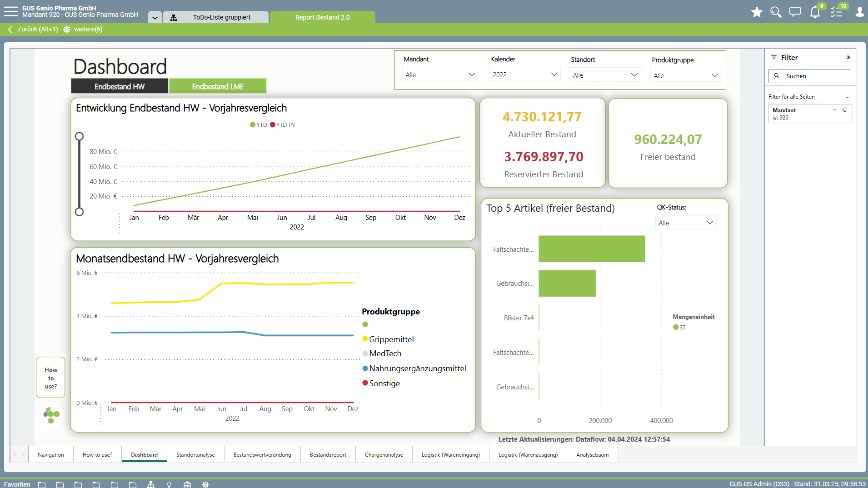Switch to Endbestand HW view
The width and height of the screenshot is (868, 488).
(120, 86)
